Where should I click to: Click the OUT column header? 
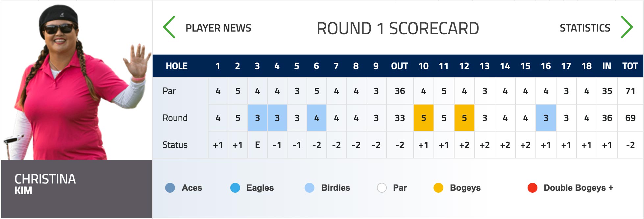coord(400,66)
